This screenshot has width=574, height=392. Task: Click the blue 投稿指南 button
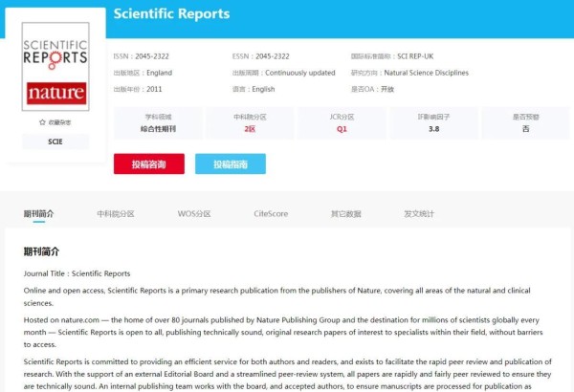coord(231,164)
